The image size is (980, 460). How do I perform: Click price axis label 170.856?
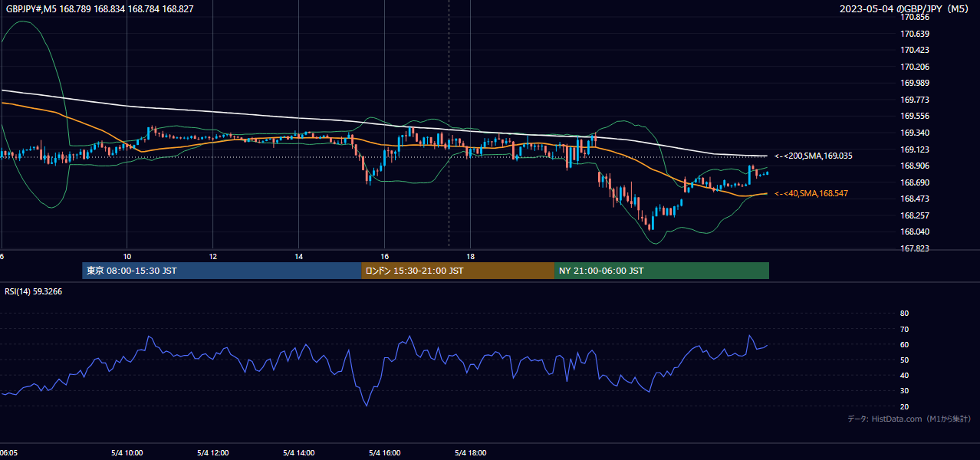915,17
